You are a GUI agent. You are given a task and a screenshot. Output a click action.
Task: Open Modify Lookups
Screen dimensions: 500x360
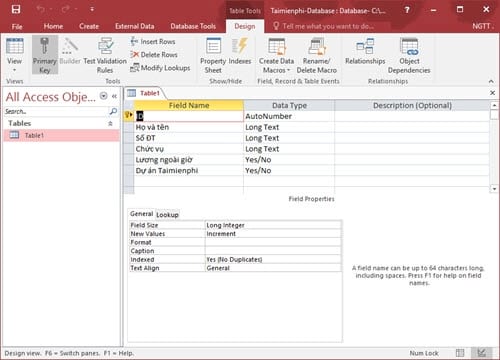coord(160,68)
